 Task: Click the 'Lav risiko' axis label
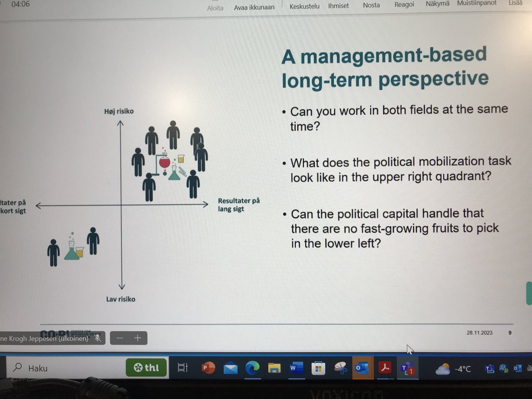(x=121, y=299)
